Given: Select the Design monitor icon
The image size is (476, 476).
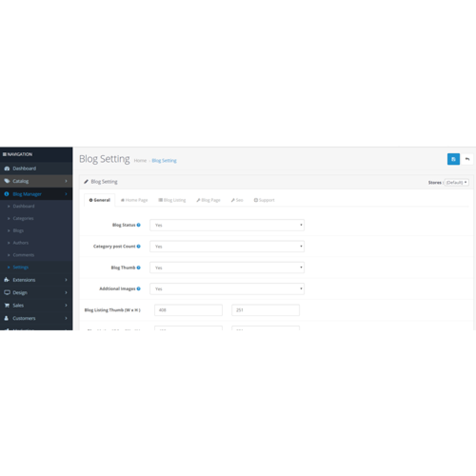Looking at the screenshot, I should 7,292.
